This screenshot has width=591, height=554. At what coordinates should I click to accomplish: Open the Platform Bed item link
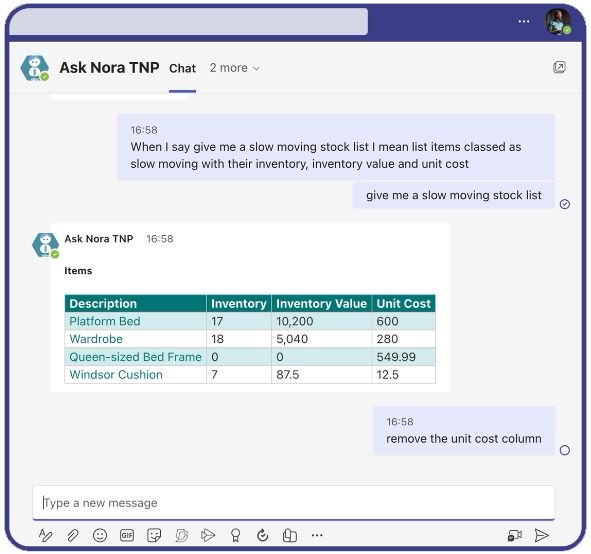105,321
